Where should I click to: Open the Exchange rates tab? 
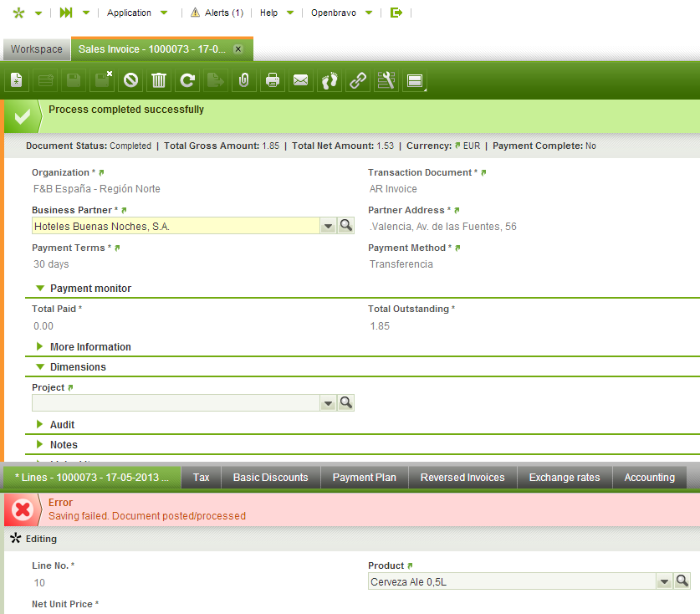[x=565, y=478]
